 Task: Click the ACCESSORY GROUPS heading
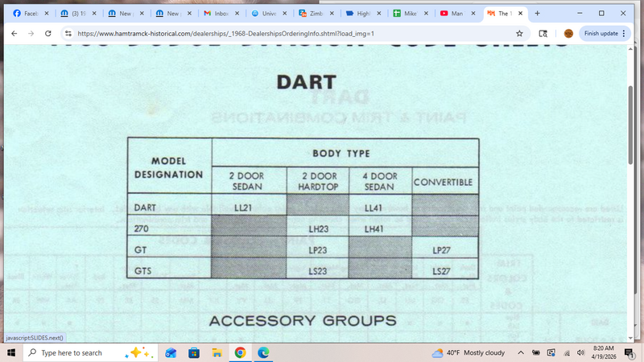303,320
